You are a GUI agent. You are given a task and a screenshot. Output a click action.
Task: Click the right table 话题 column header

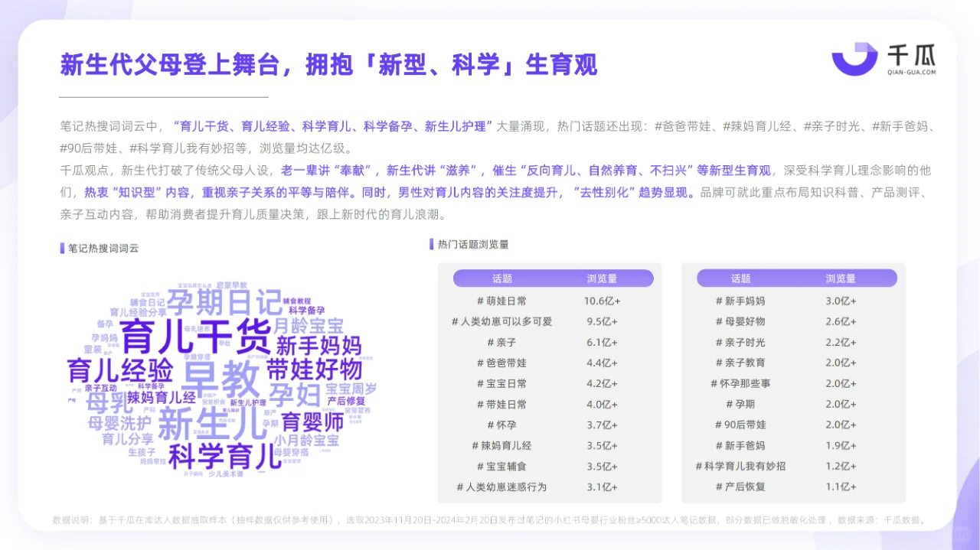[x=740, y=278]
